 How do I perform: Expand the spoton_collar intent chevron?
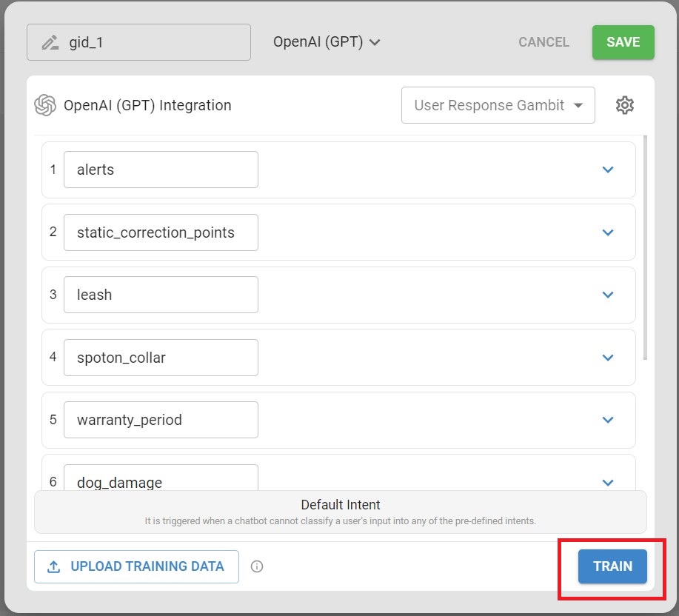(608, 358)
